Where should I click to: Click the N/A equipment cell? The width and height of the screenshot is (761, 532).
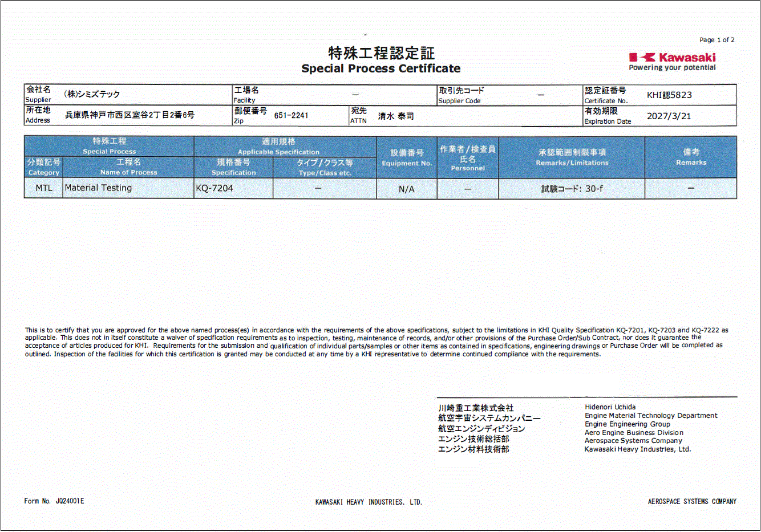[x=407, y=189]
